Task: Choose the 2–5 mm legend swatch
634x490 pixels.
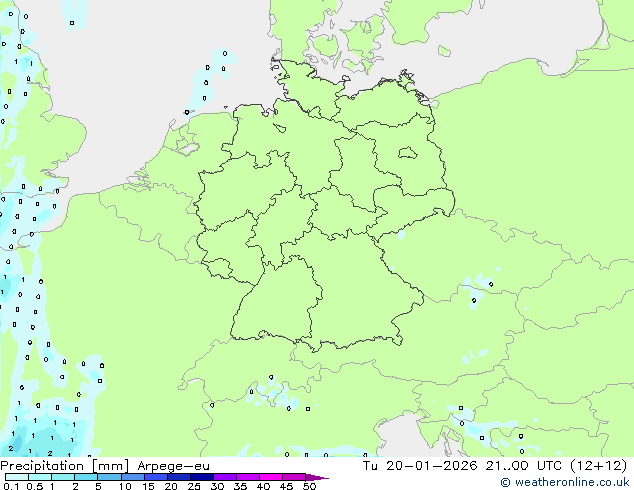Action: (x=86, y=477)
